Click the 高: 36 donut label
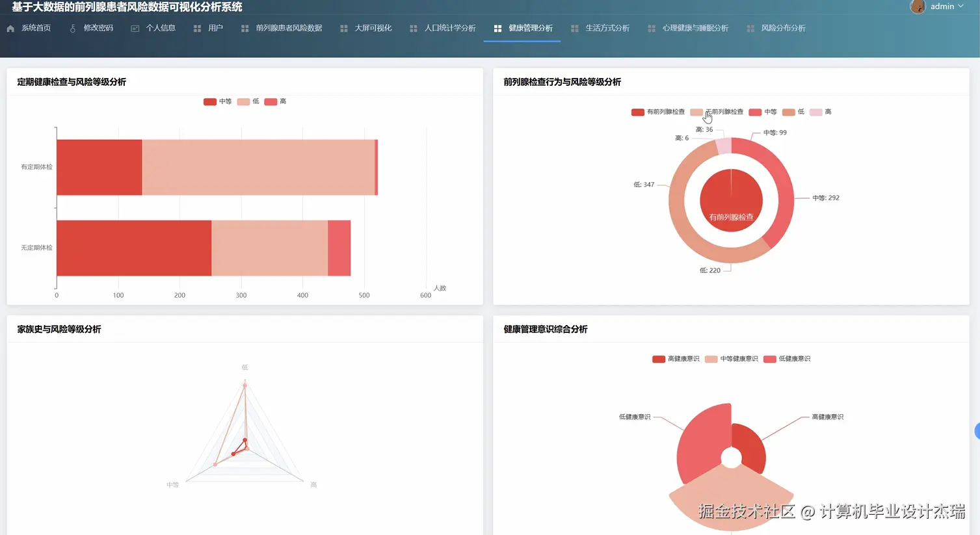This screenshot has width=980, height=535. (704, 129)
